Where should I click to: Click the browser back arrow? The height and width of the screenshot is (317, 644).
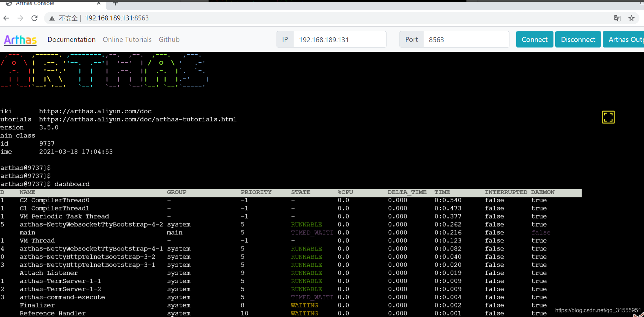pos(6,18)
